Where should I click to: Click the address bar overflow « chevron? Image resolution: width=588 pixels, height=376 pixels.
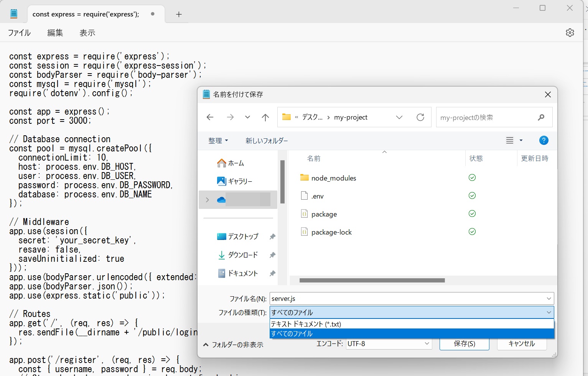point(296,117)
